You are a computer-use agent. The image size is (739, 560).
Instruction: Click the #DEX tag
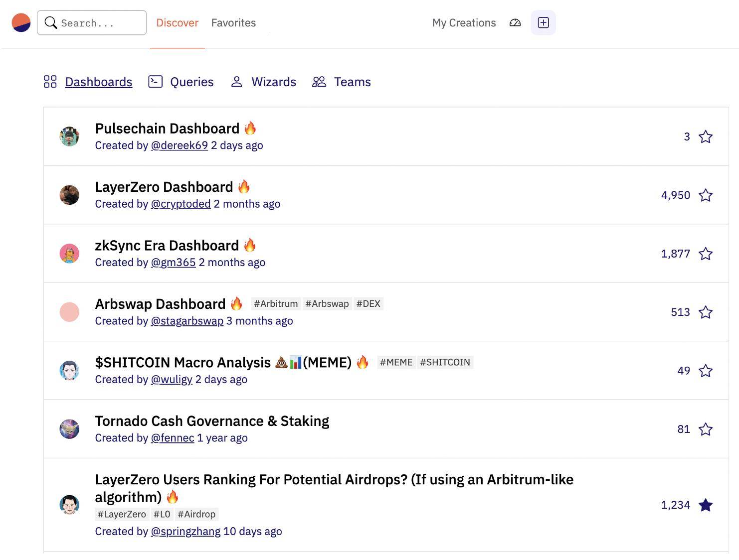click(369, 304)
